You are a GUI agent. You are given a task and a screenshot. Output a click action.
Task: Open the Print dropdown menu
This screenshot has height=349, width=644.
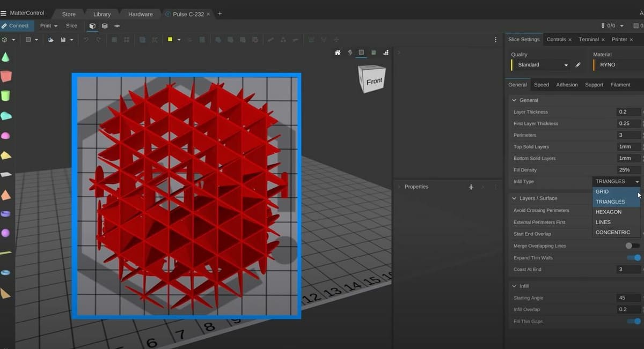(x=48, y=26)
